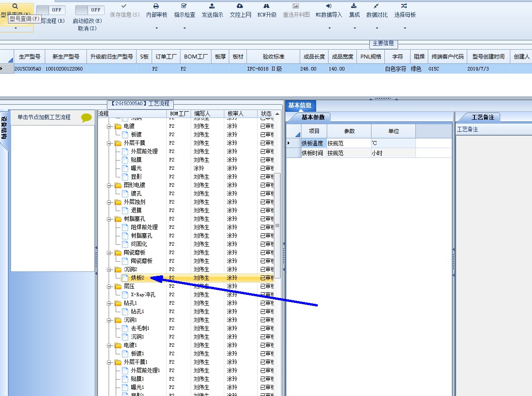Click the 选择母板 shuffle icon

[404, 6]
